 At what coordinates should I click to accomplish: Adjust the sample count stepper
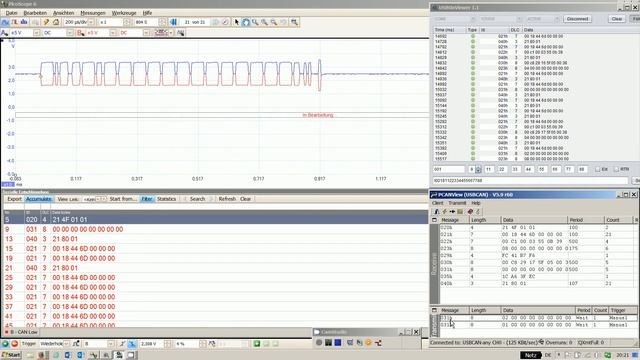click(x=162, y=22)
